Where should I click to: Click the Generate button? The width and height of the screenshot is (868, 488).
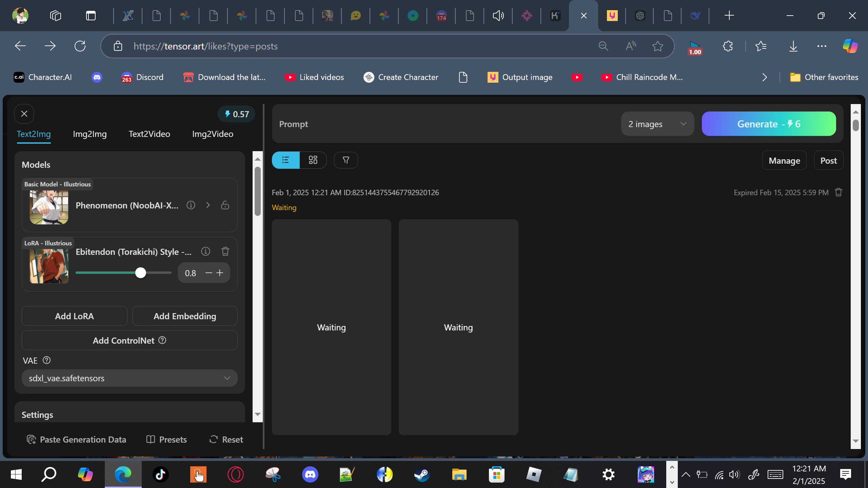pos(769,124)
